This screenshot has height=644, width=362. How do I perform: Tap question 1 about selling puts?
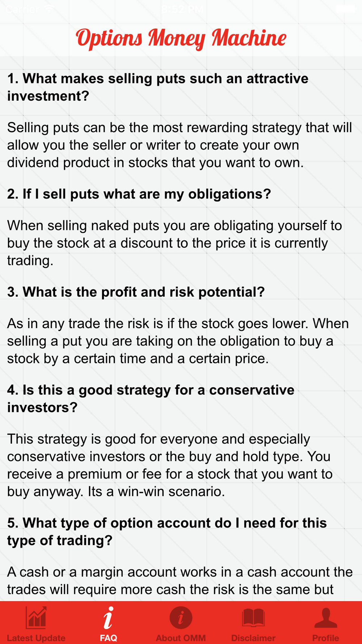pyautogui.click(x=158, y=87)
